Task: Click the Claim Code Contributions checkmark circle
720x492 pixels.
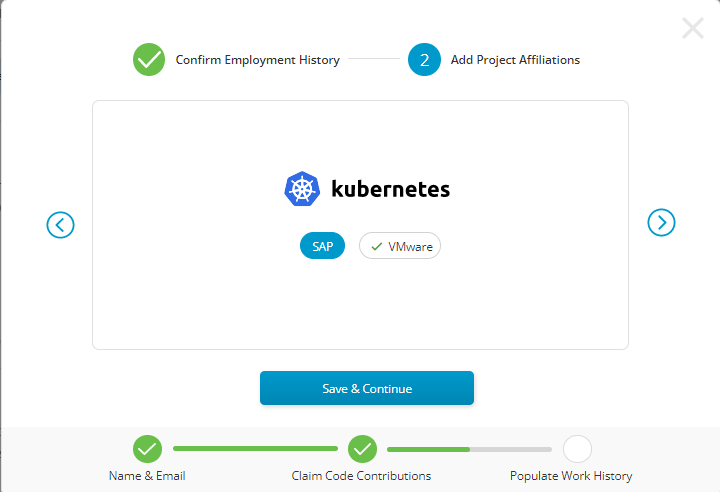Action: click(362, 449)
